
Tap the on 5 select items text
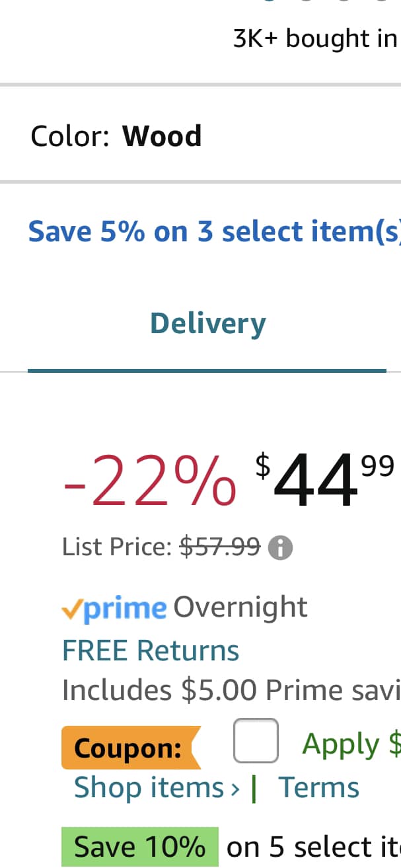[313, 847]
